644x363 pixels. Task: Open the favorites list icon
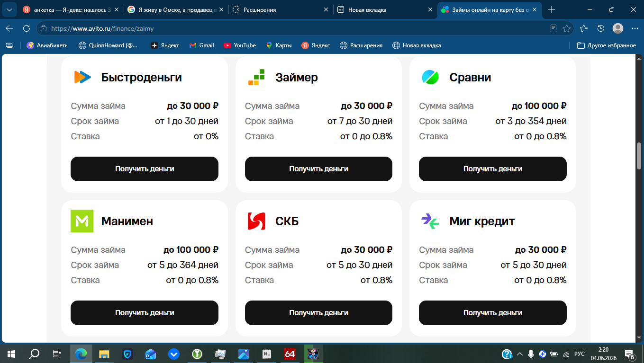584,28
